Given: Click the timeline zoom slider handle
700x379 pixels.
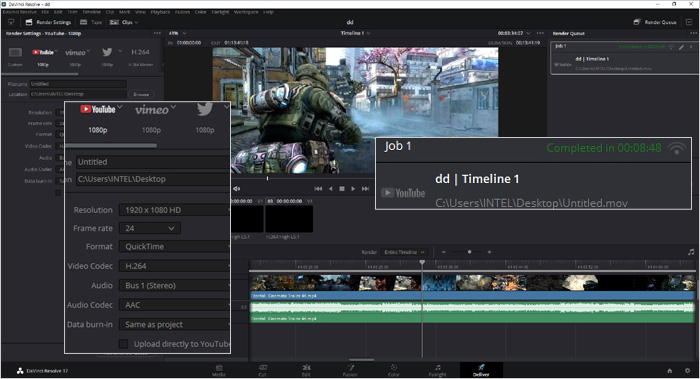Looking at the screenshot, I should pyautogui.click(x=469, y=252).
